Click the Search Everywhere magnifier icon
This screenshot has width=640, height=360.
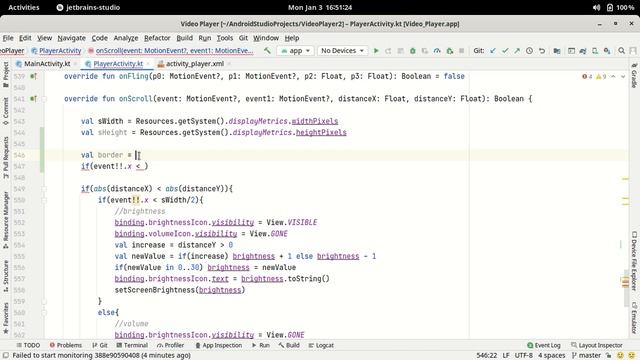coord(622,51)
